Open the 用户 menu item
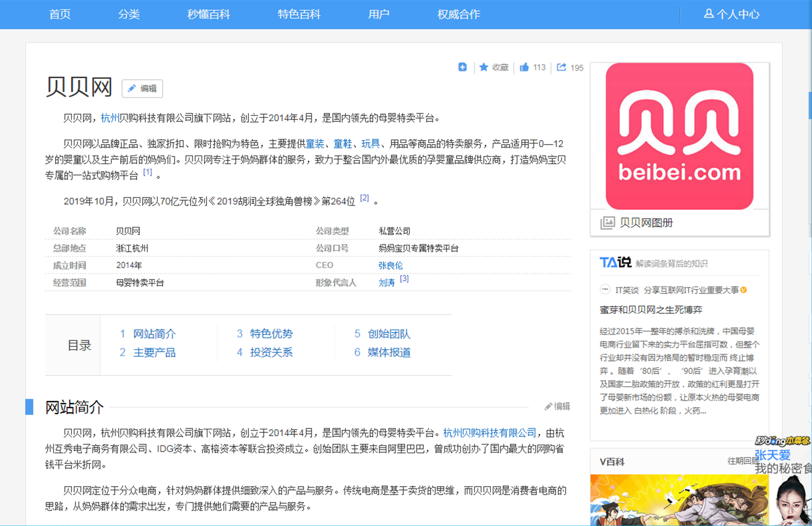 (x=379, y=14)
